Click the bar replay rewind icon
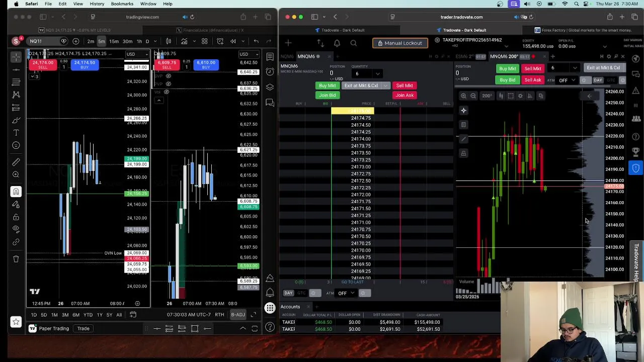 (x=233, y=41)
